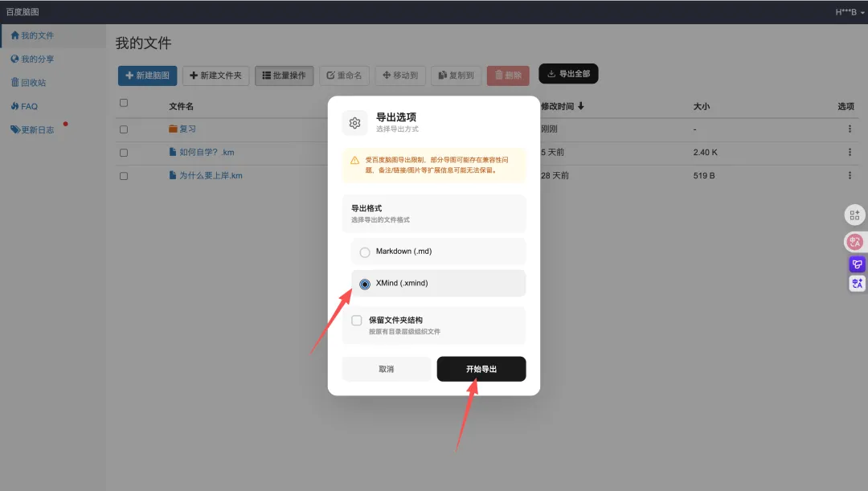Click the 复习 folder icon
Viewport: 868px width, 491px height.
coord(173,129)
